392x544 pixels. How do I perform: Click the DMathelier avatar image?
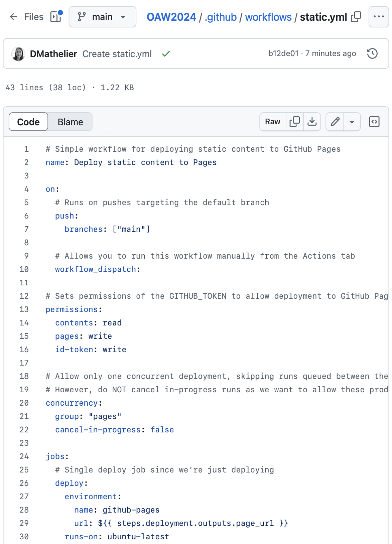tap(18, 54)
